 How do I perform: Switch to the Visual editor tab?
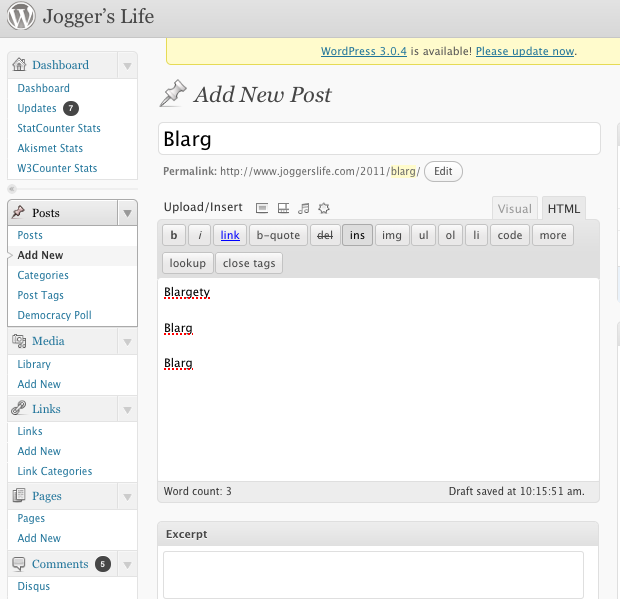pyautogui.click(x=514, y=209)
